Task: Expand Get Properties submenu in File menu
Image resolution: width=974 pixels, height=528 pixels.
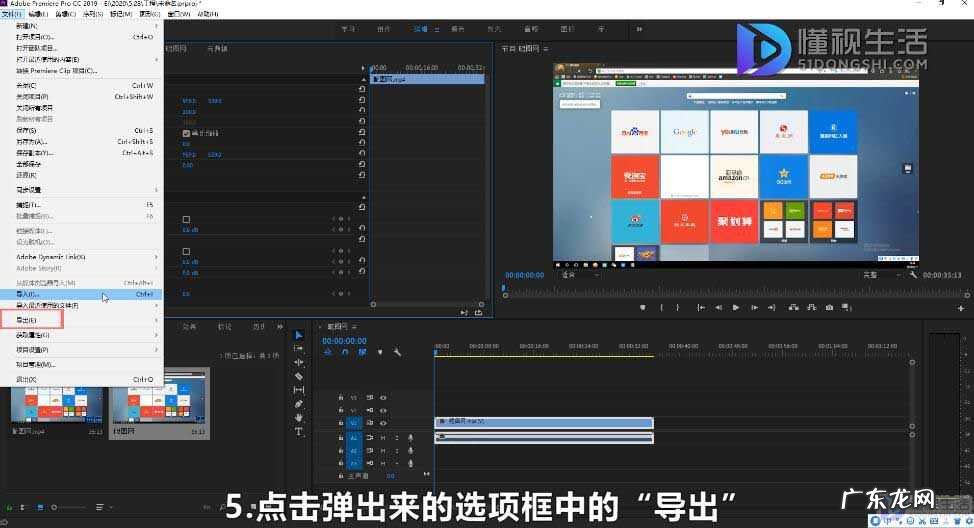Action: [x=156, y=335]
